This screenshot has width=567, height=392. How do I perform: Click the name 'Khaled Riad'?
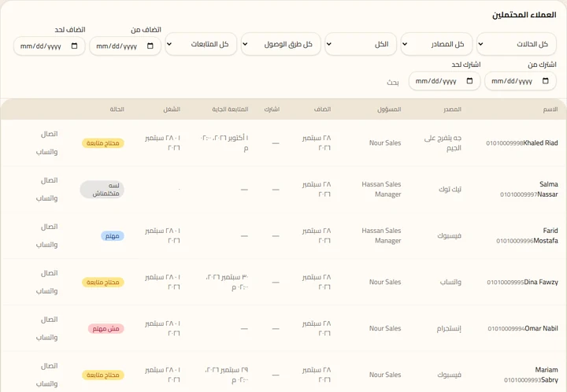point(540,142)
